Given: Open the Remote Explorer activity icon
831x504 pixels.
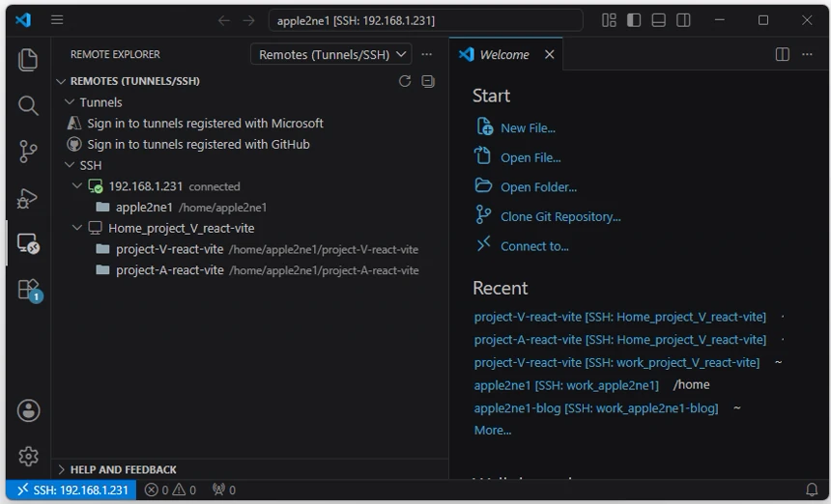Looking at the screenshot, I should click(28, 243).
